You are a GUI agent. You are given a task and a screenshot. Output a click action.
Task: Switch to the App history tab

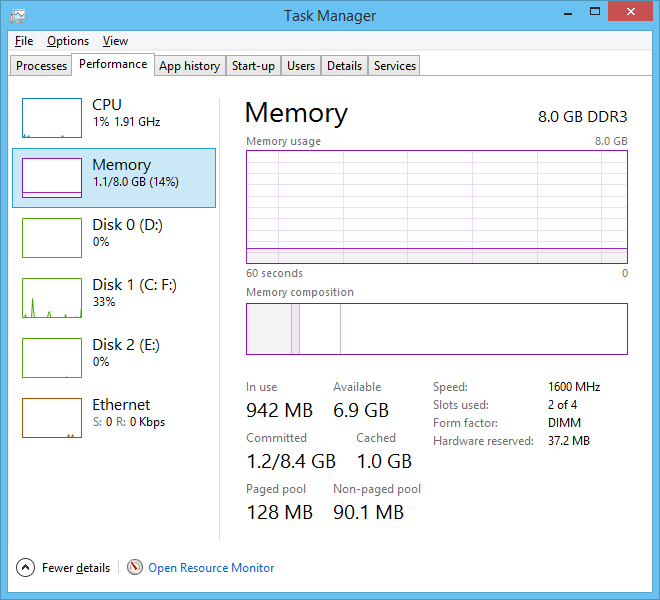coord(189,66)
